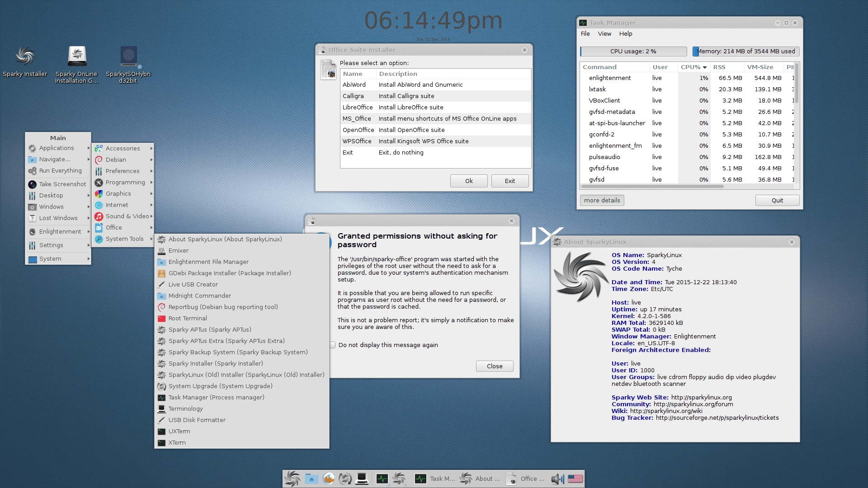Open Enlightenment File Manager menu entry
Image resolution: width=868 pixels, height=488 pixels.
pyautogui.click(x=242, y=262)
